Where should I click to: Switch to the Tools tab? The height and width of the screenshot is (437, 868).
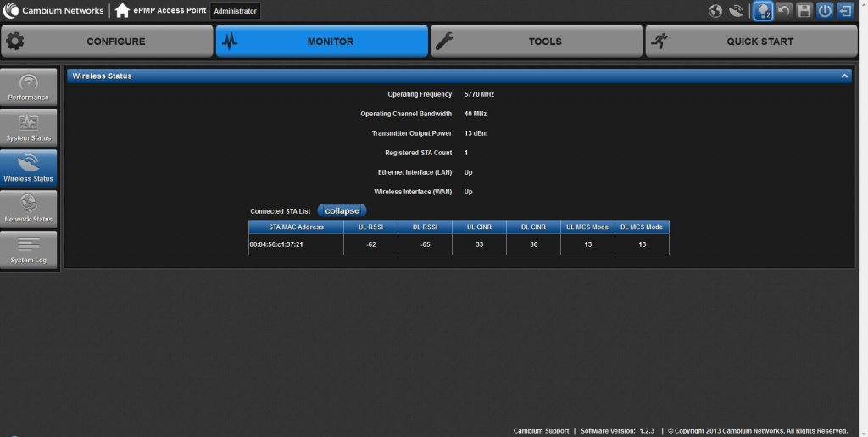(x=537, y=41)
